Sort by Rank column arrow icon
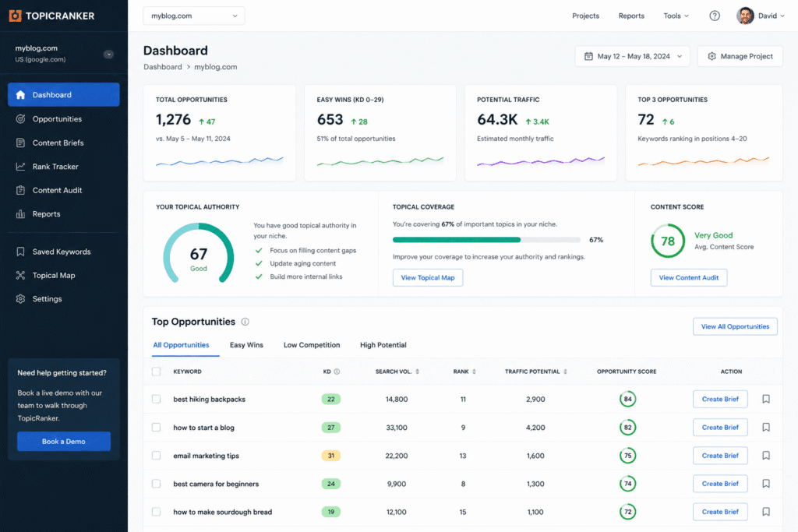The image size is (798, 532). pyautogui.click(x=474, y=372)
